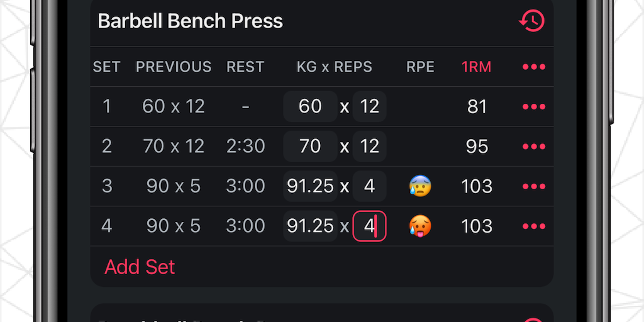The image size is (644, 322).
Task: Open set 3 more options dots
Action: [x=533, y=186]
